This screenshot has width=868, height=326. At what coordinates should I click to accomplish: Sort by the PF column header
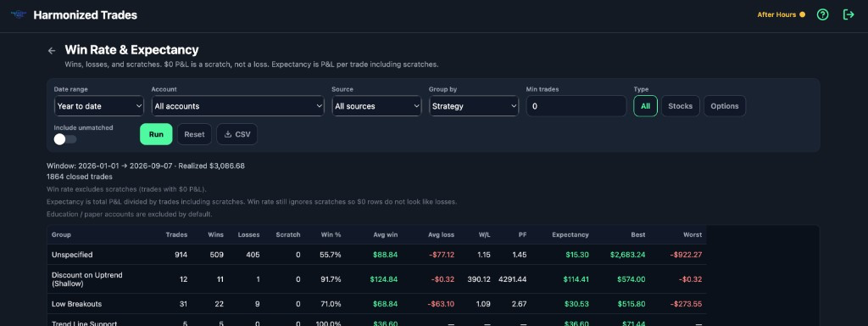tap(522, 234)
